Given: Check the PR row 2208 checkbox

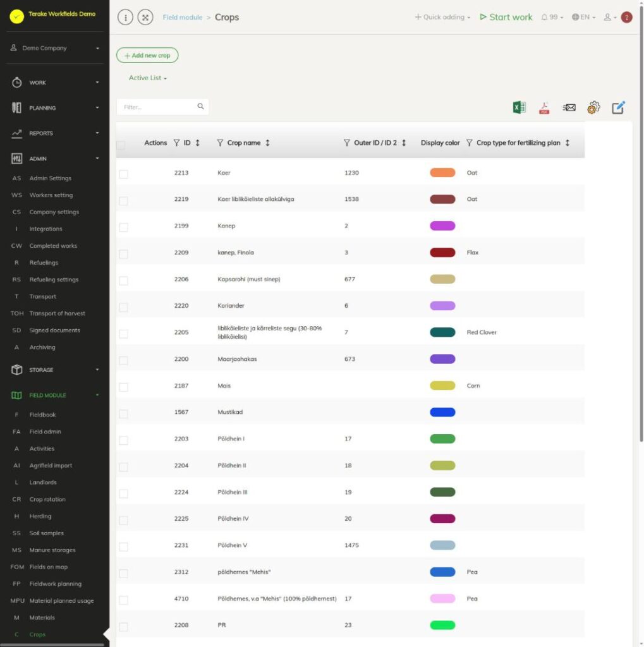Looking at the screenshot, I should coord(123,627).
